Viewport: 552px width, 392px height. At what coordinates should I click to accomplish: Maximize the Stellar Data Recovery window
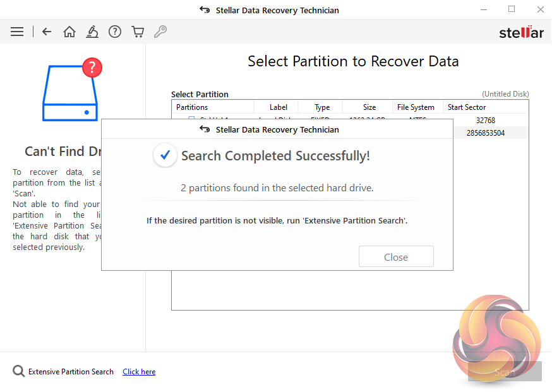[x=512, y=9]
